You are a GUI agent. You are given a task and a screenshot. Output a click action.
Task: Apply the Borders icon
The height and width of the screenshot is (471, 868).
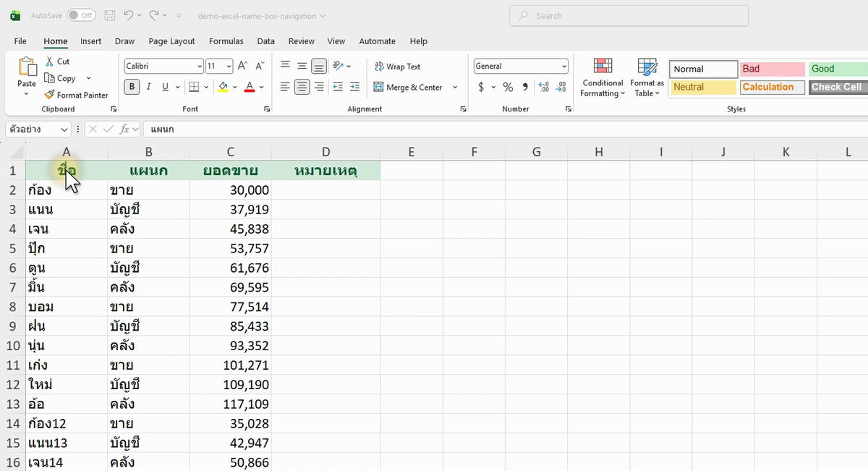coord(193,87)
